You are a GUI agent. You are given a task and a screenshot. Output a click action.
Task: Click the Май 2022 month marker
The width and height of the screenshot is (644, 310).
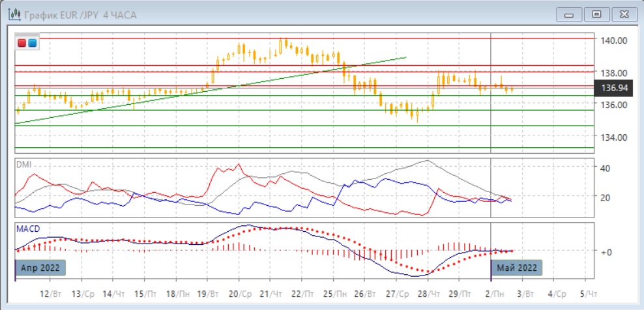[x=516, y=268]
